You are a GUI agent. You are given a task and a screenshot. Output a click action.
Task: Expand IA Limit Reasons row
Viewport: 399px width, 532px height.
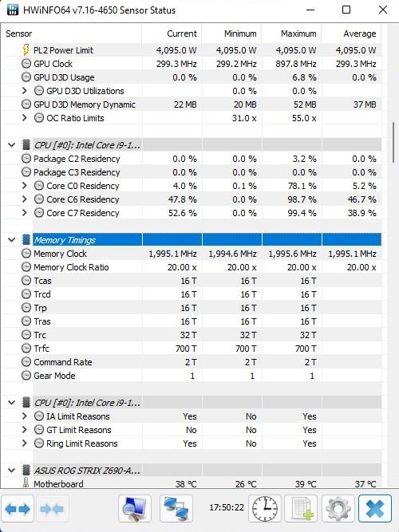point(24,416)
